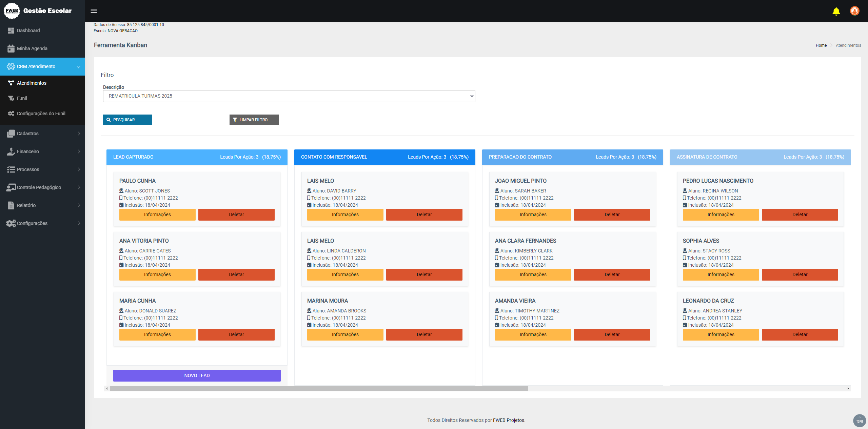
Task: Click the LIMPAR FILTRO button
Action: point(254,120)
